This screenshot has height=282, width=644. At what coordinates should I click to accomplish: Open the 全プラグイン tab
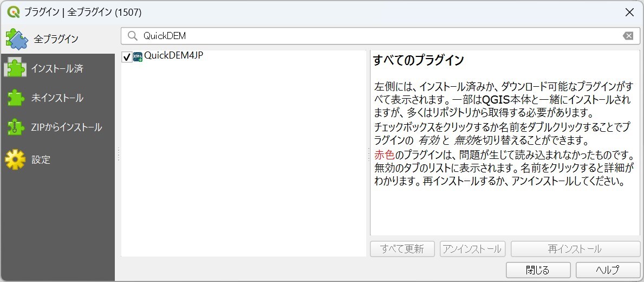pos(57,39)
